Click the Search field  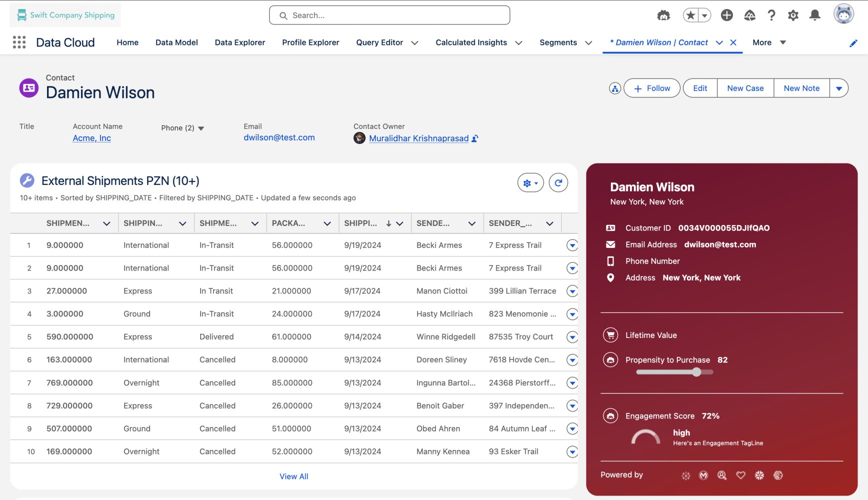coord(389,15)
